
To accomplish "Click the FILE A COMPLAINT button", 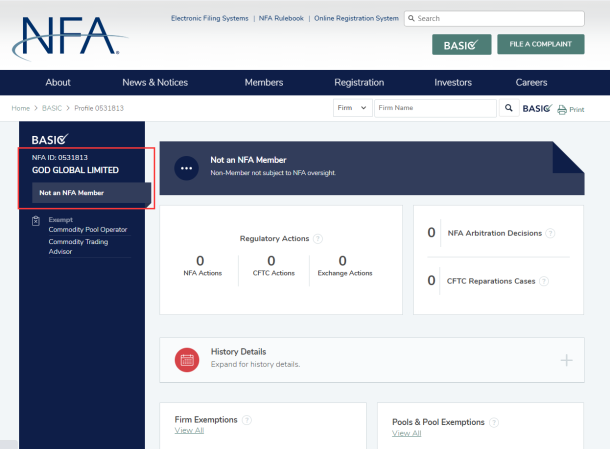I will pyautogui.click(x=540, y=44).
